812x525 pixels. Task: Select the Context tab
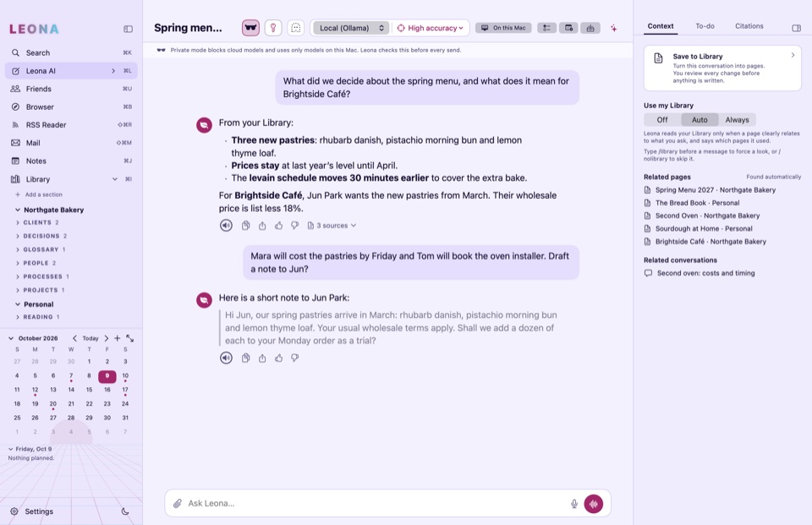(x=661, y=26)
